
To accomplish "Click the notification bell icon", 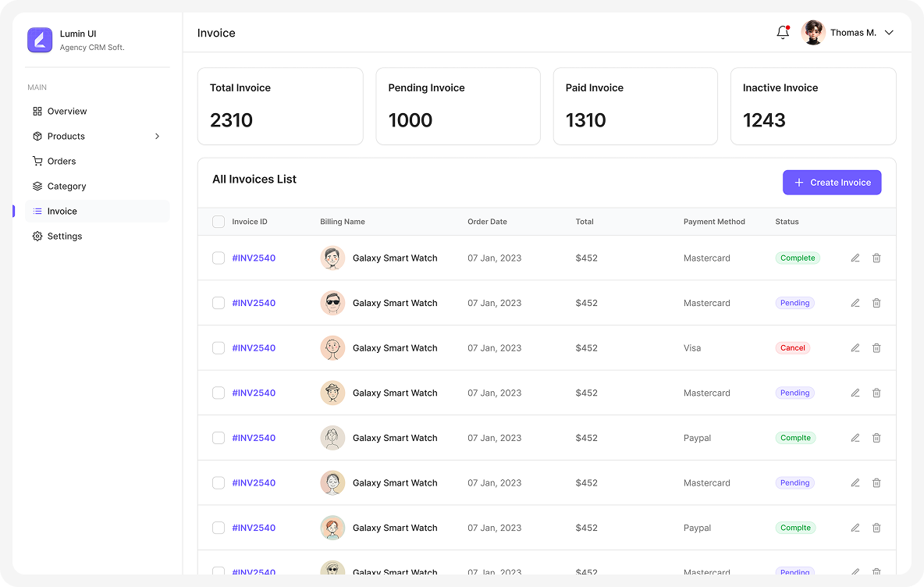I will 783,33.
